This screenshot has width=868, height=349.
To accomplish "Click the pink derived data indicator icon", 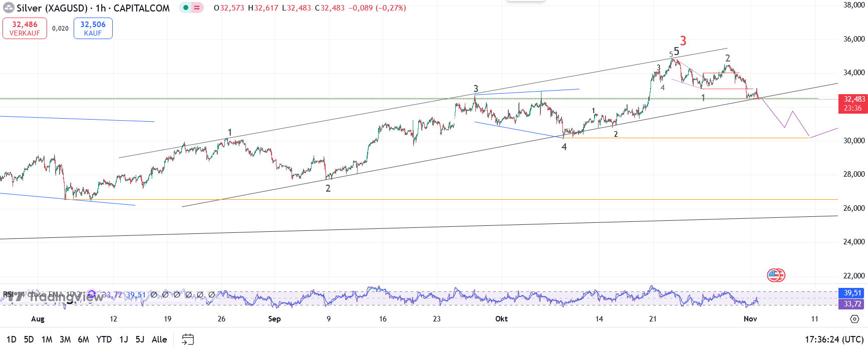I will click(197, 8).
